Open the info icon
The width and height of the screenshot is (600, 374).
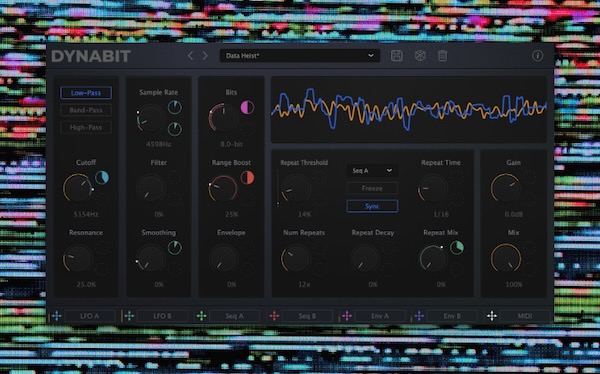pos(537,56)
